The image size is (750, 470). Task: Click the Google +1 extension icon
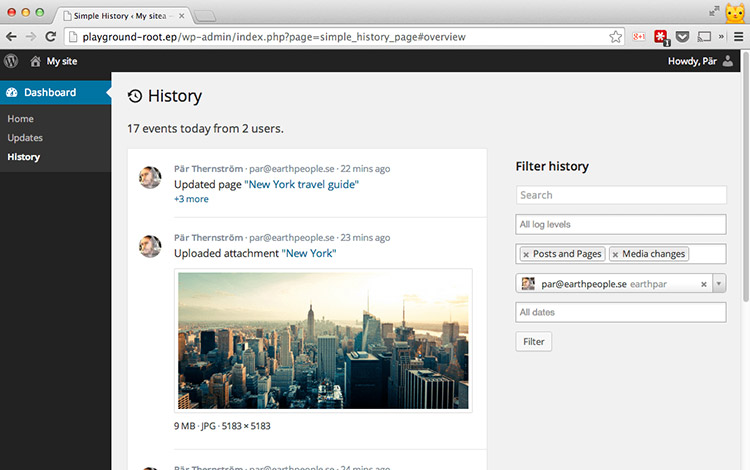pyautogui.click(x=639, y=36)
